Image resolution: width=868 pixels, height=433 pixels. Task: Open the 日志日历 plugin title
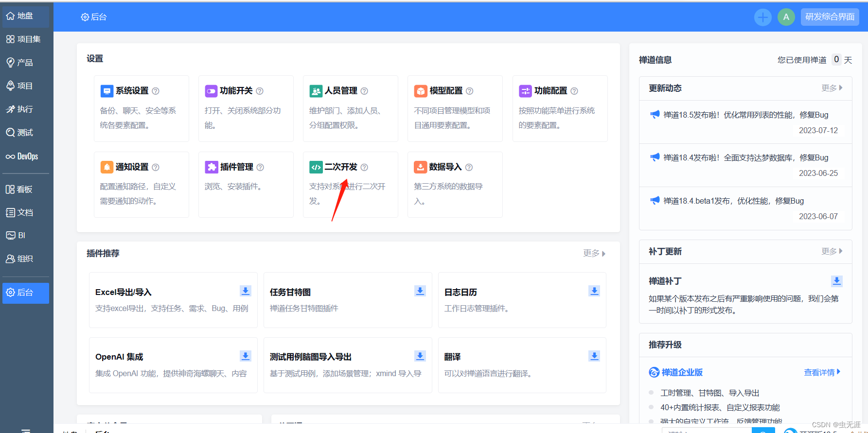tap(461, 293)
